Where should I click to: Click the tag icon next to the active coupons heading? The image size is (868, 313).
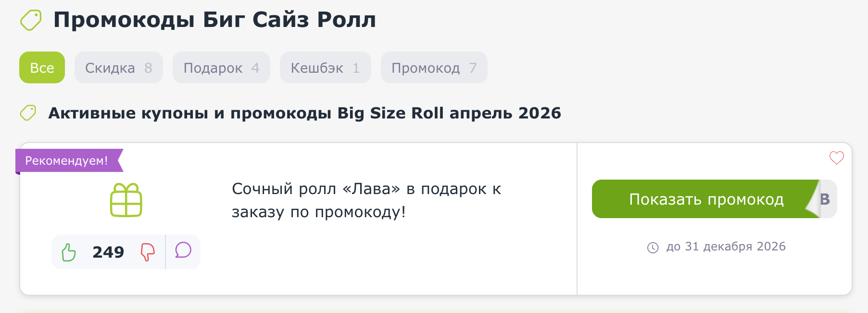pos(27,113)
